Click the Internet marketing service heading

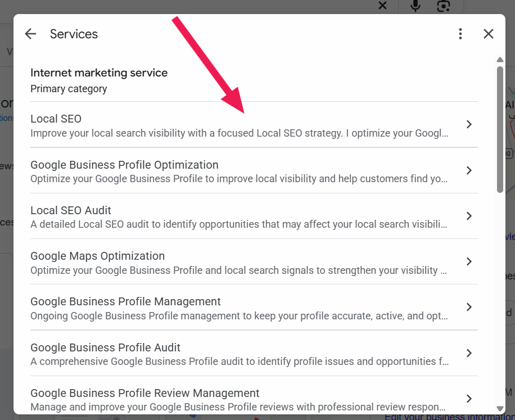tap(99, 73)
